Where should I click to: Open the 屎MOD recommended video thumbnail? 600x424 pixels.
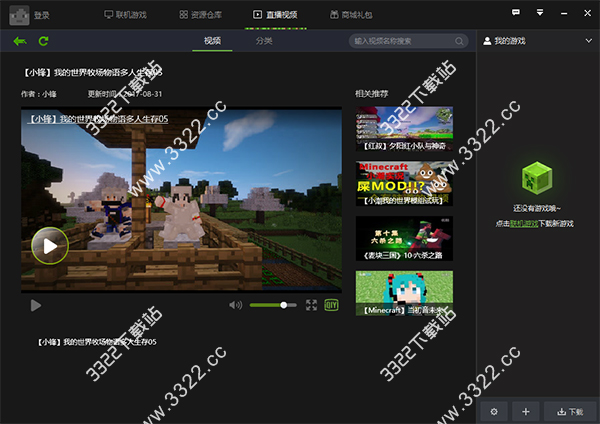404,184
